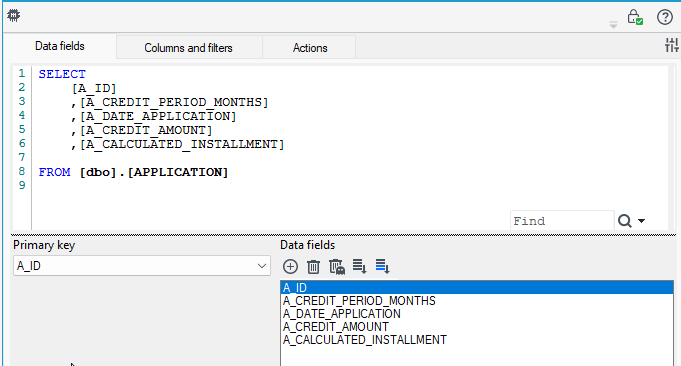Image resolution: width=681 pixels, height=366 pixels.
Task: Click [A_DATE_APPLICATION] in SQL editor
Action: pos(158,116)
